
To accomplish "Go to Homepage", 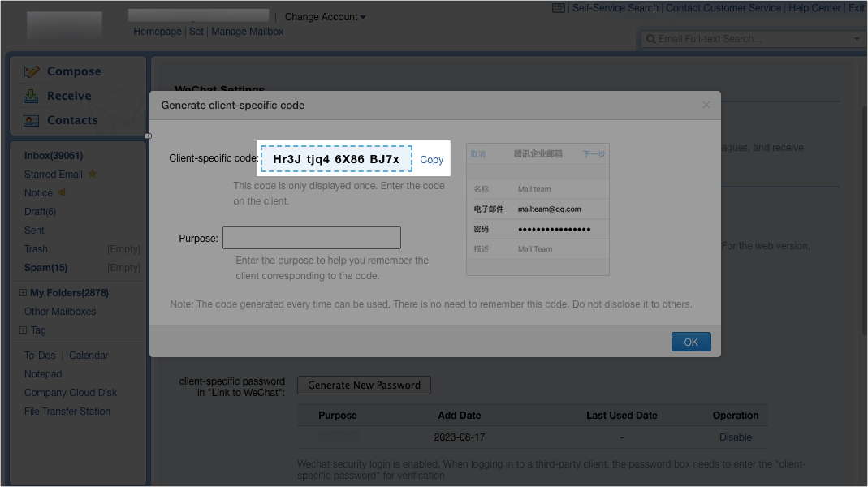I will pos(157,31).
